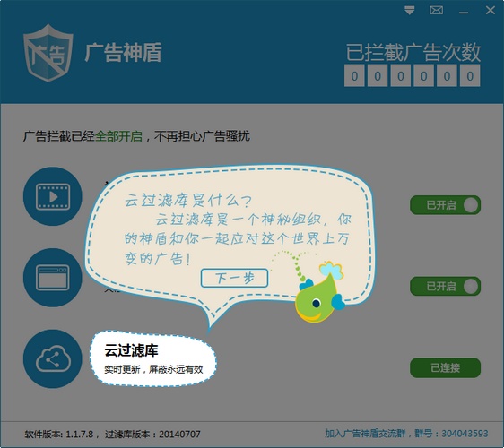This screenshot has height=448, width=504.
Task: Click the green 全部开启 status text
Action: coord(118,136)
